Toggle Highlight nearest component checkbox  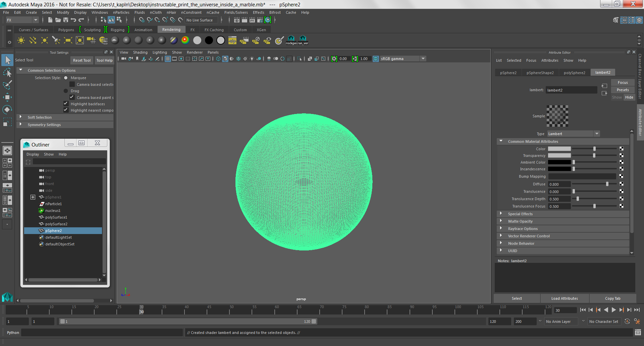click(x=66, y=110)
